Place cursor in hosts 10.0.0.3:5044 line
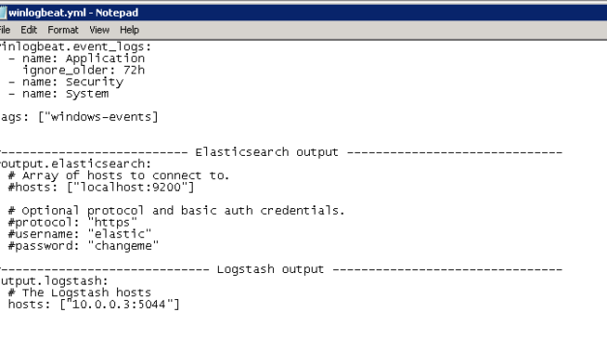This screenshot has width=607, height=364. click(94, 304)
